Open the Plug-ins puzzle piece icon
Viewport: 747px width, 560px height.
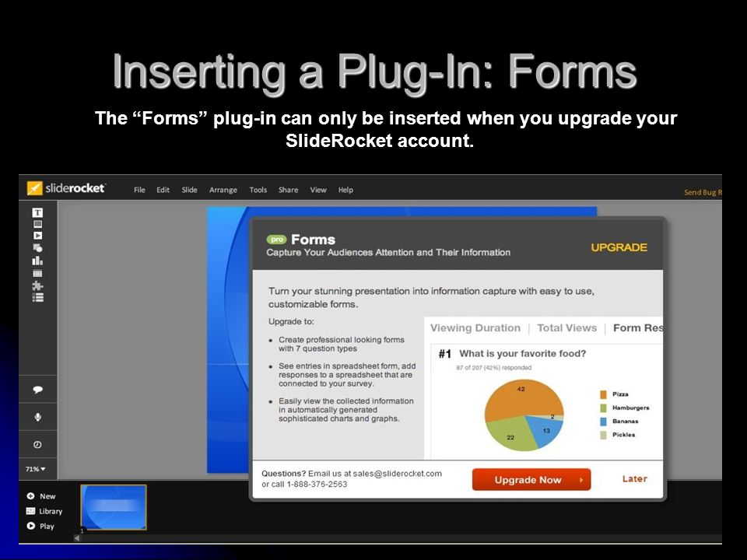point(37,285)
